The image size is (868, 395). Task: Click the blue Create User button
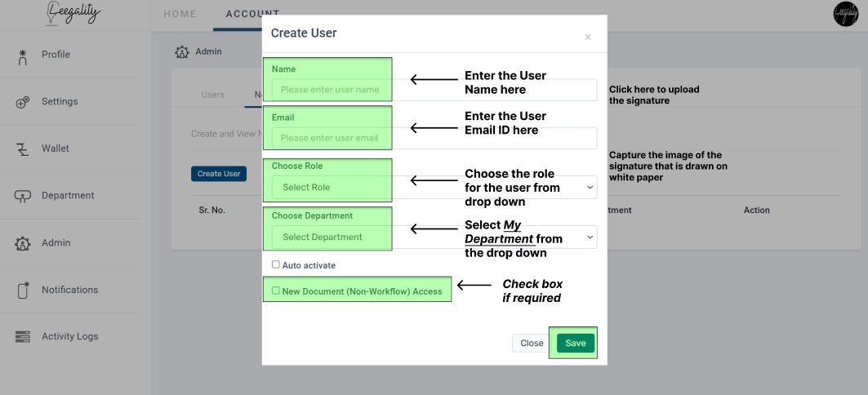[x=219, y=174]
